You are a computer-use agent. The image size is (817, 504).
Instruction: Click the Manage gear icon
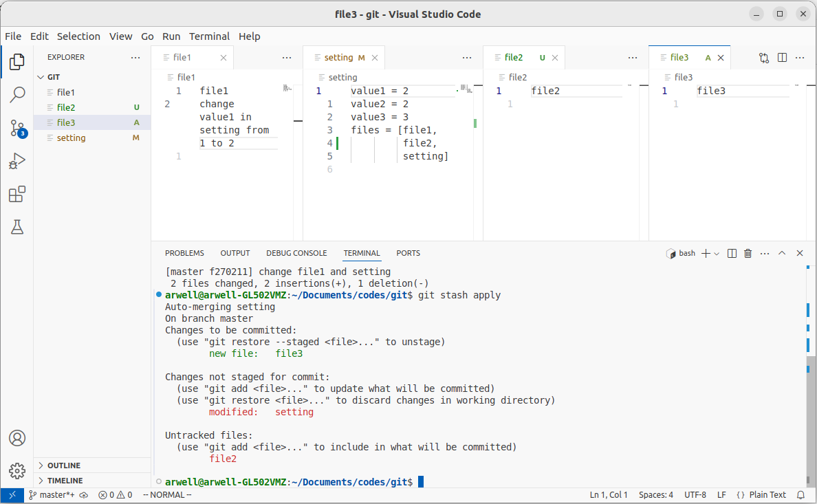pyautogui.click(x=17, y=471)
